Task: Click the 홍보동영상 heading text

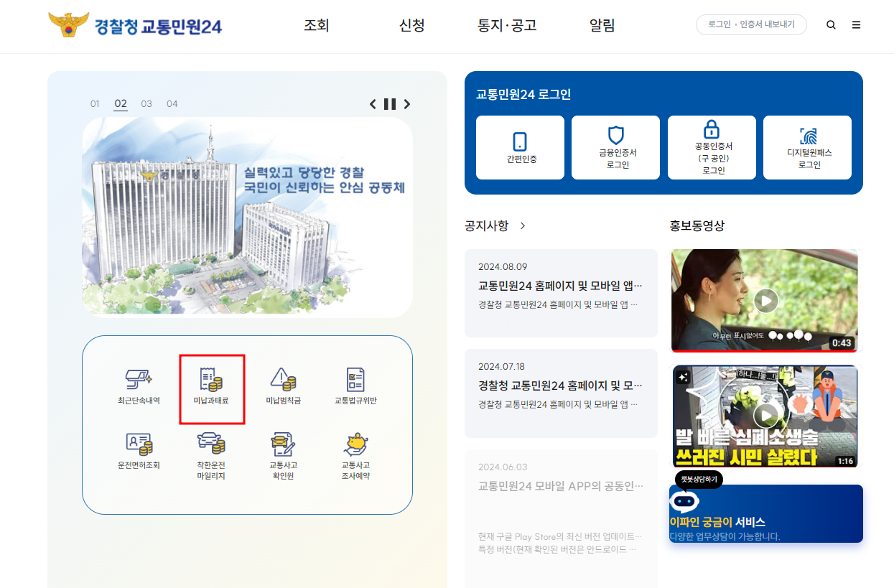Action: click(697, 225)
